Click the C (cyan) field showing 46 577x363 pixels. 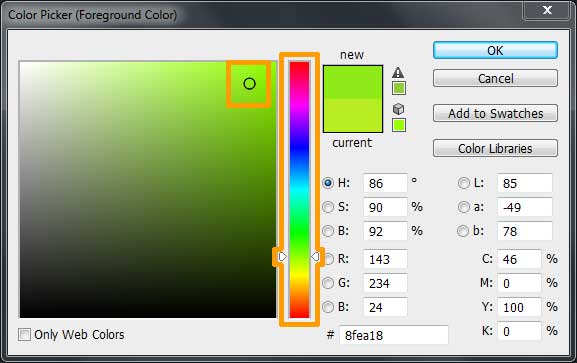point(519,259)
